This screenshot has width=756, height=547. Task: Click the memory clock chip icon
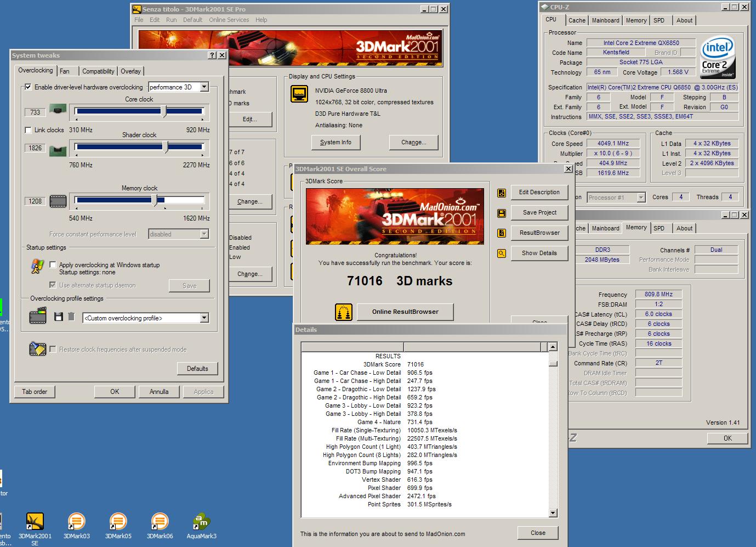click(58, 201)
